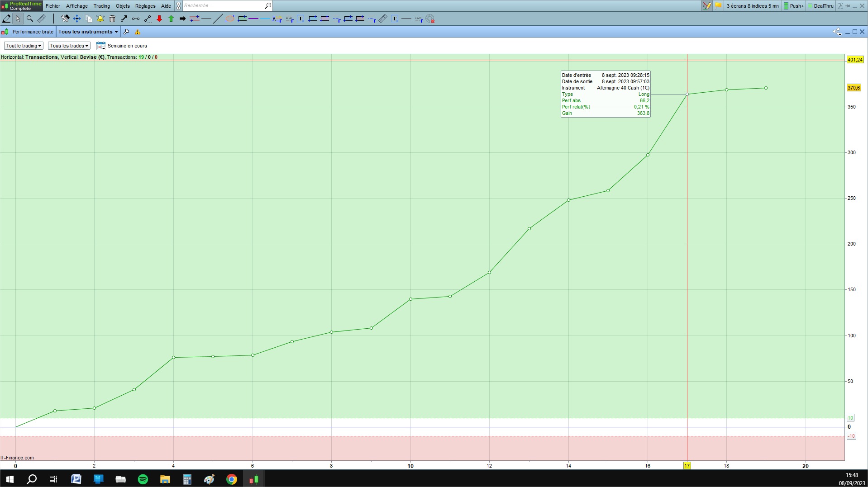
Task: Toggle the Push+ indicator
Action: [x=793, y=6]
